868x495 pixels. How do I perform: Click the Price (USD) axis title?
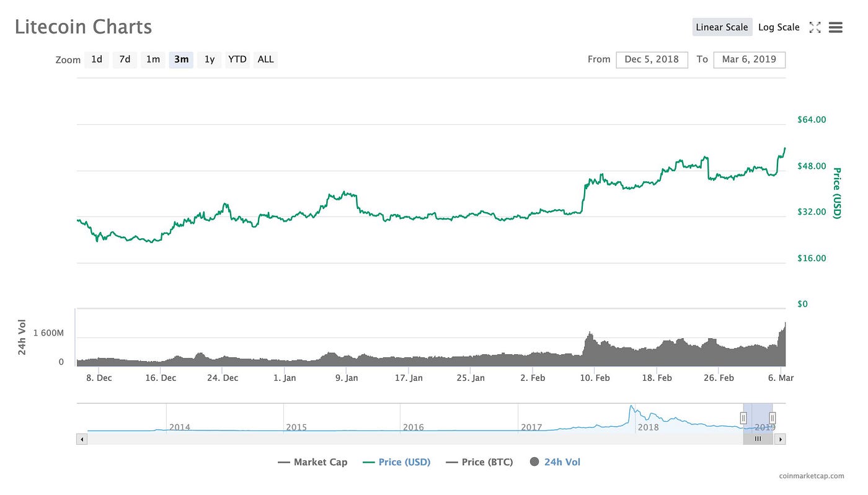836,193
